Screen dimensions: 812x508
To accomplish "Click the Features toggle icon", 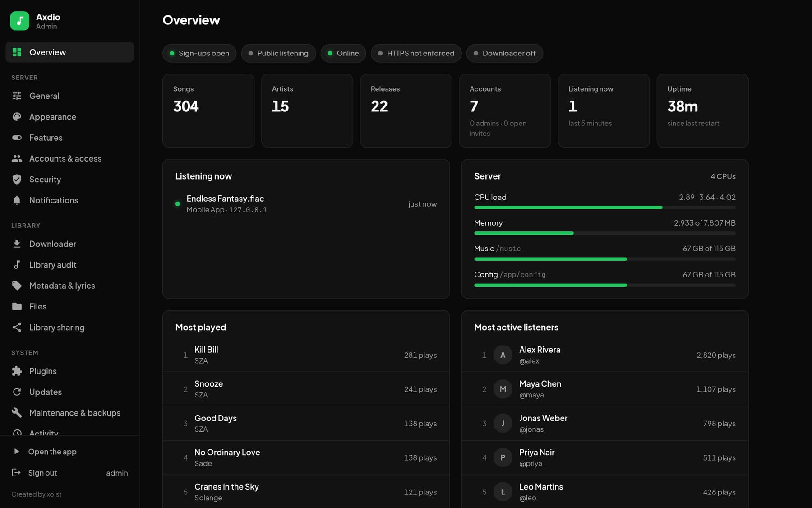I will 17,138.
